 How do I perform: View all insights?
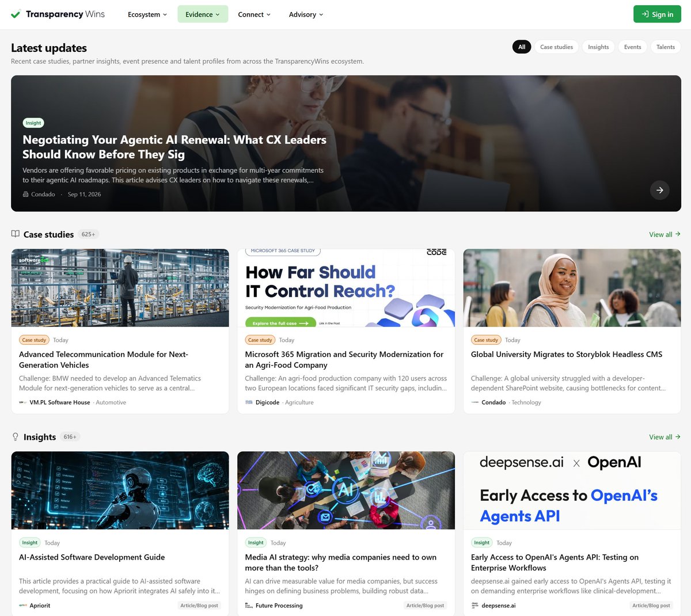[x=665, y=437]
